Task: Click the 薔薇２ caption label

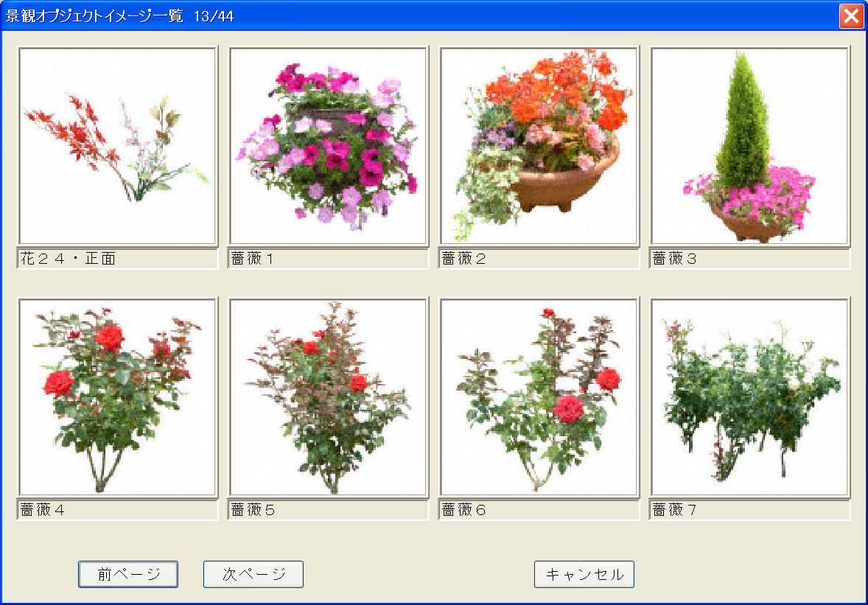Action: 539,259
